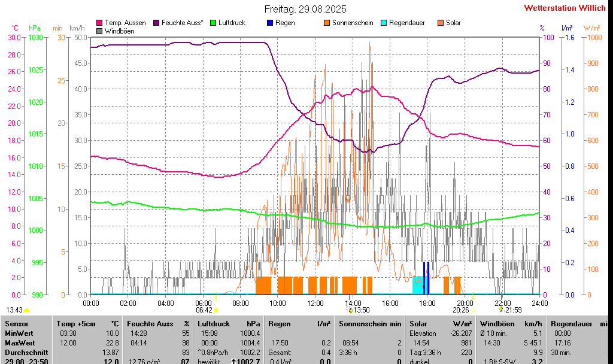Select the Solar legend label

click(453, 23)
